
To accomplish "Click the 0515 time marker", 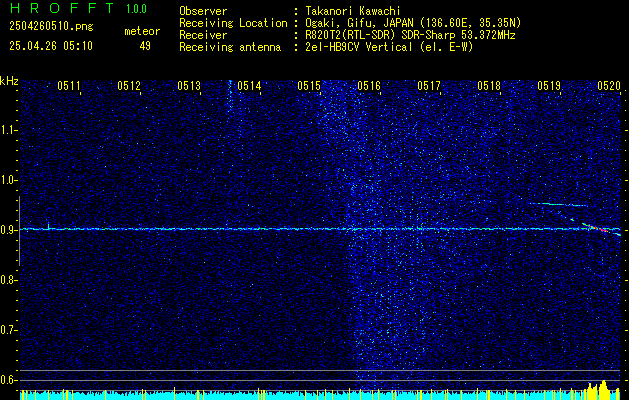I will pyautogui.click(x=309, y=85).
